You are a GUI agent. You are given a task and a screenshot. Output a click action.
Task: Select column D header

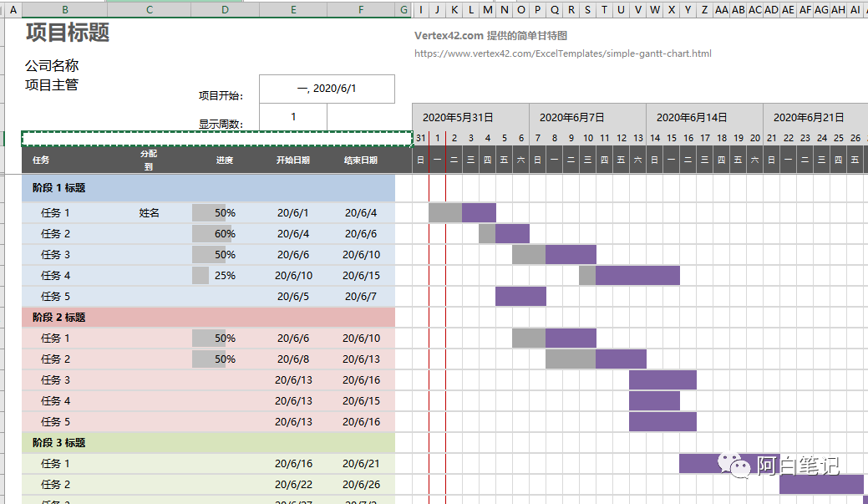pos(225,9)
